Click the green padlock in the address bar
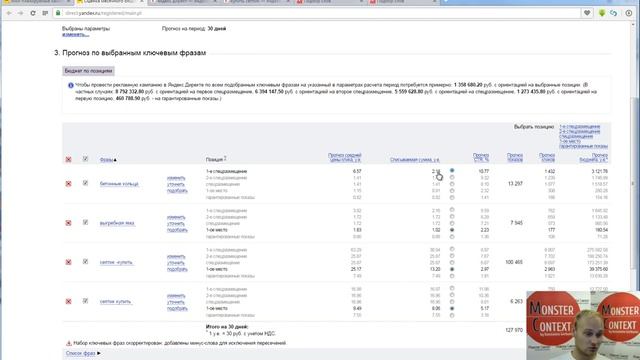Screen dimensions: 640x360 coord(58,13)
